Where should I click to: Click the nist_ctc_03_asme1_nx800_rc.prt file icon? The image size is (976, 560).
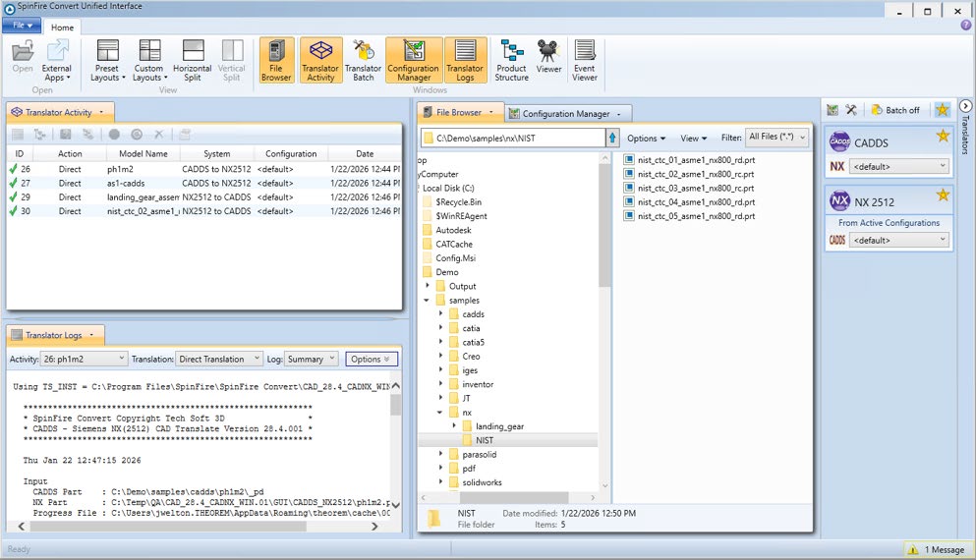click(629, 188)
